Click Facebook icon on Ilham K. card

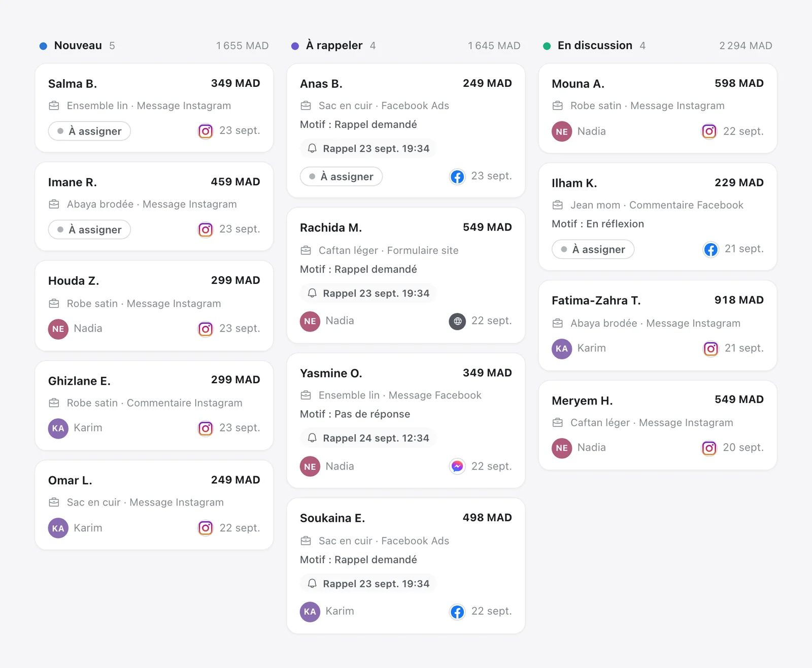(x=710, y=249)
